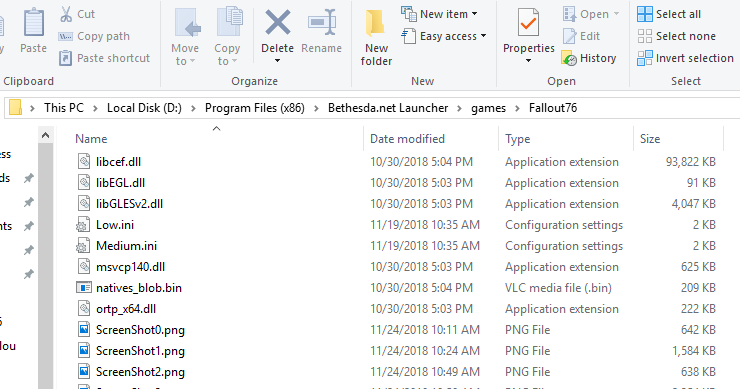Image resolution: width=740 pixels, height=389 pixels.
Task: Select the ScreenShot0.png image icon
Action: 84,330
